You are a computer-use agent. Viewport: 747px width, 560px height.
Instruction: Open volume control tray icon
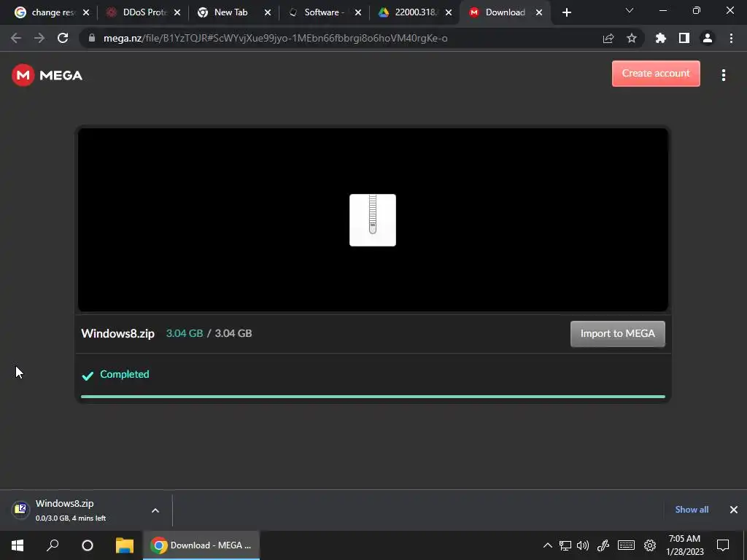click(583, 545)
